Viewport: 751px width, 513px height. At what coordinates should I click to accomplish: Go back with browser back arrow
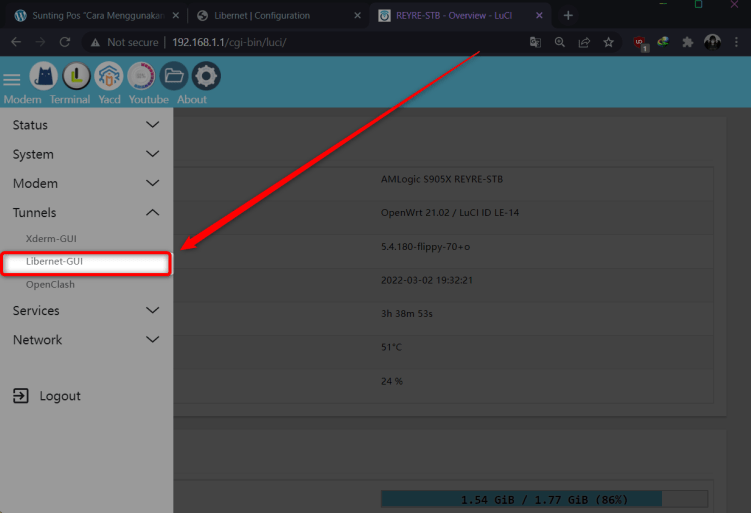point(16,42)
